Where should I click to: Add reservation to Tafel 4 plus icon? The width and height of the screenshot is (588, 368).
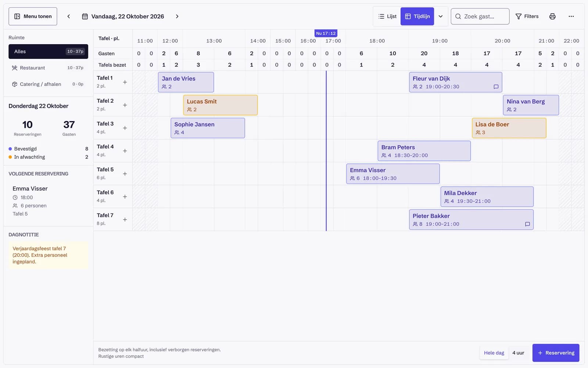(125, 151)
